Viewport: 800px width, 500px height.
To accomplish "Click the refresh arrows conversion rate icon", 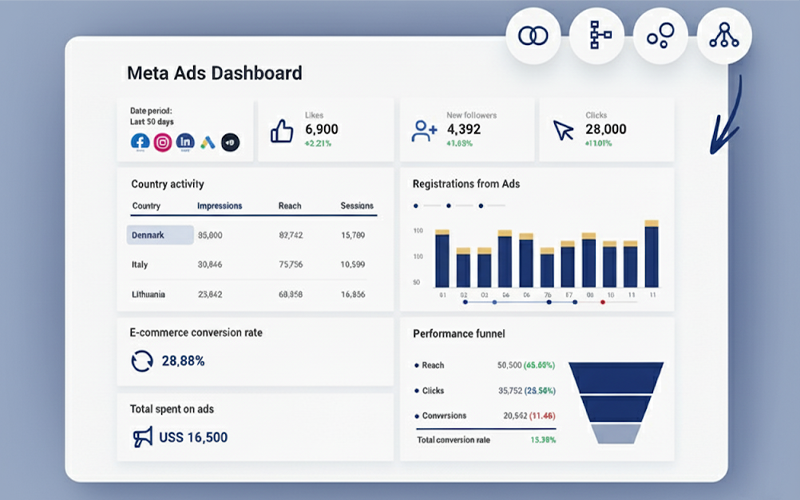I will coord(142,361).
